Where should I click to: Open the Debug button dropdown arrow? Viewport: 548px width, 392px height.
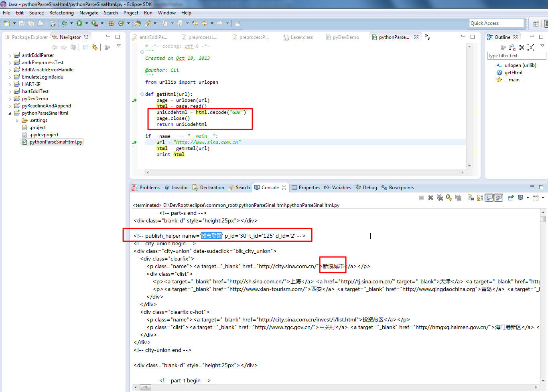[x=71, y=23]
